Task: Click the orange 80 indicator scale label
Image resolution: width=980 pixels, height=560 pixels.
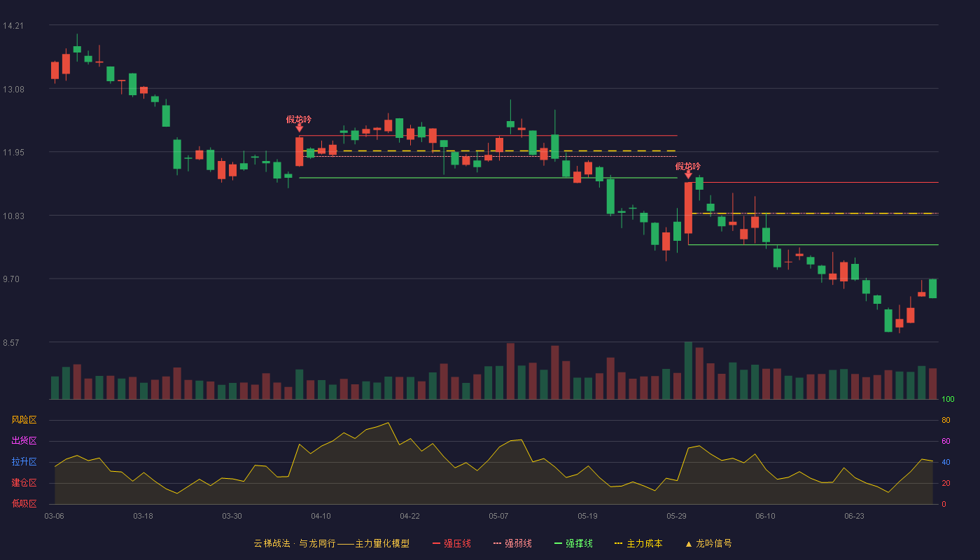Action: (x=946, y=420)
